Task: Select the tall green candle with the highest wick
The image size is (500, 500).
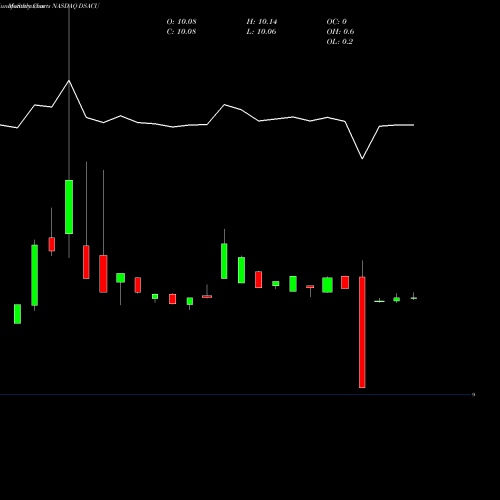Action: 69,207
